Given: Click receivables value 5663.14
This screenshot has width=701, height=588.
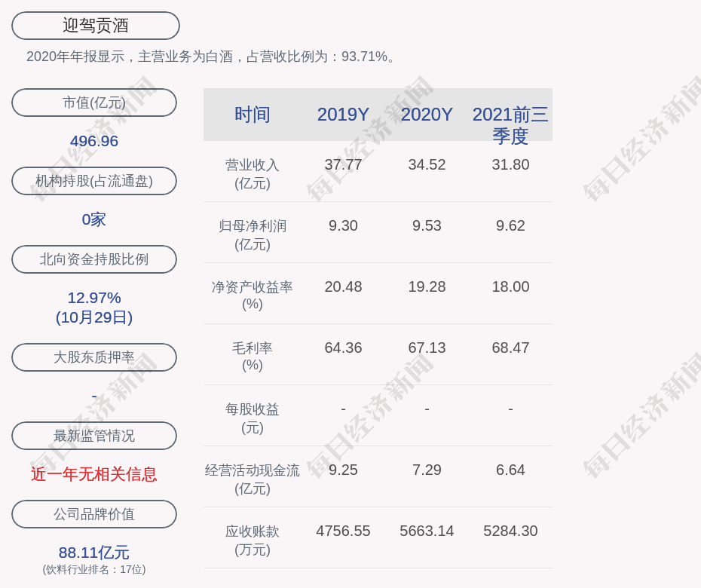Looking at the screenshot, I should click(427, 531).
